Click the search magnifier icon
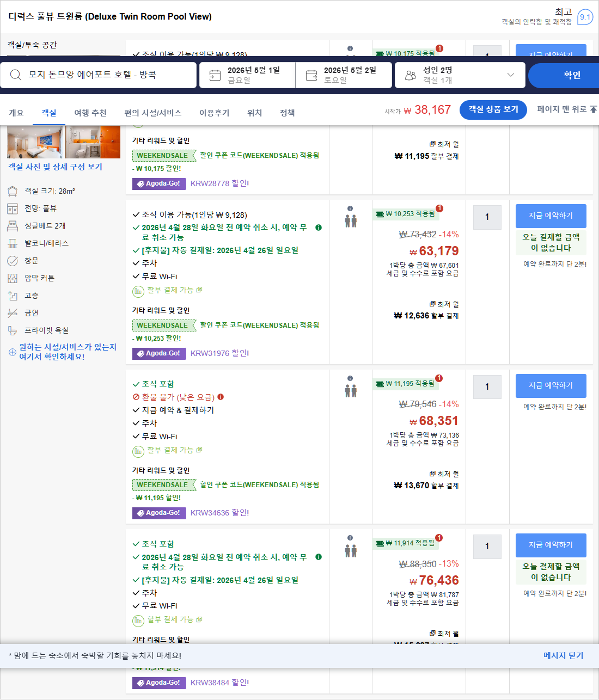599x700 pixels. pos(15,75)
